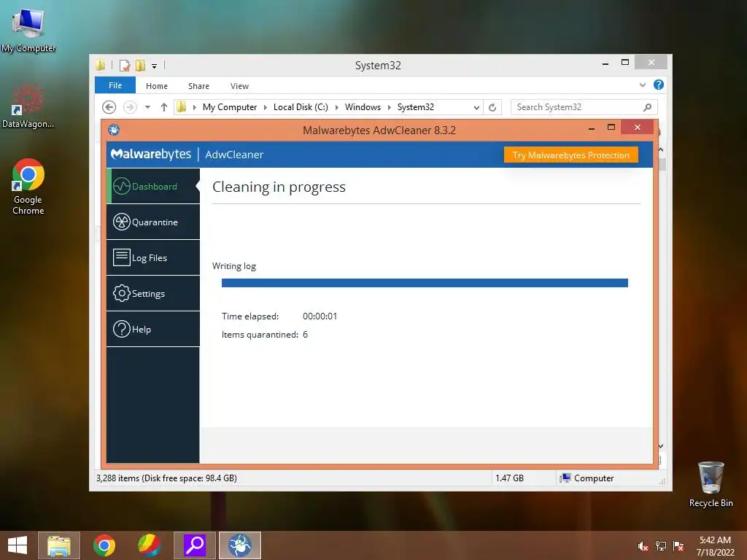Go forward in File Explorer
Image resolution: width=747 pixels, height=560 pixels.
pos(130,107)
